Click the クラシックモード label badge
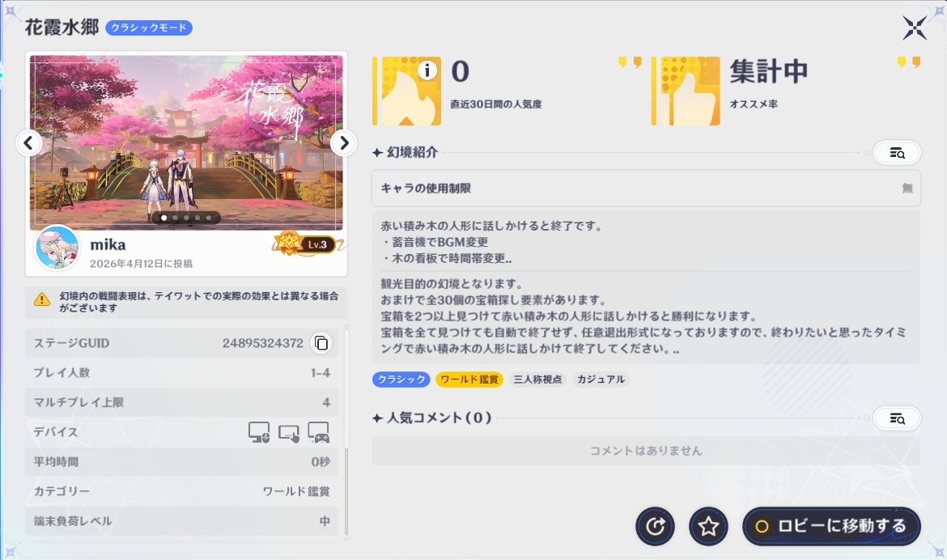Screen dimensions: 947x560 click(x=149, y=28)
